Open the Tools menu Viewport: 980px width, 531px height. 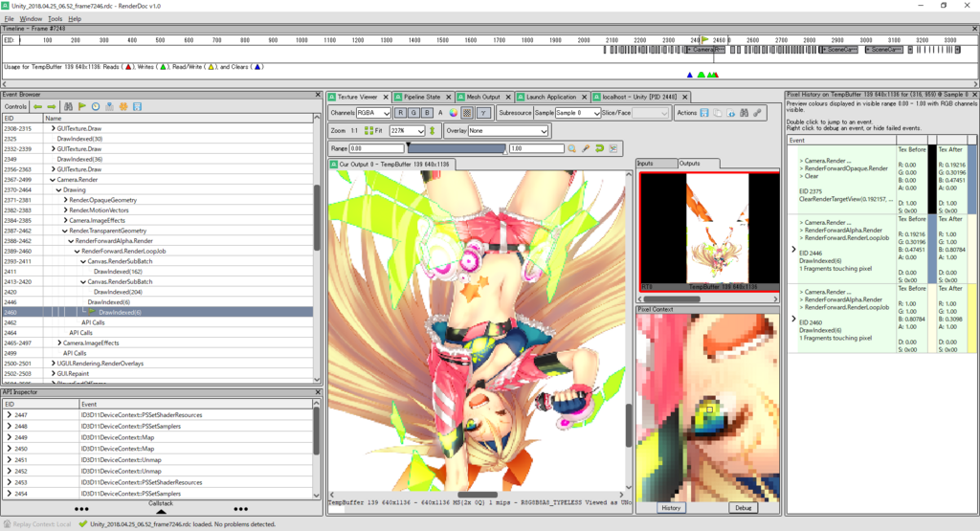55,19
